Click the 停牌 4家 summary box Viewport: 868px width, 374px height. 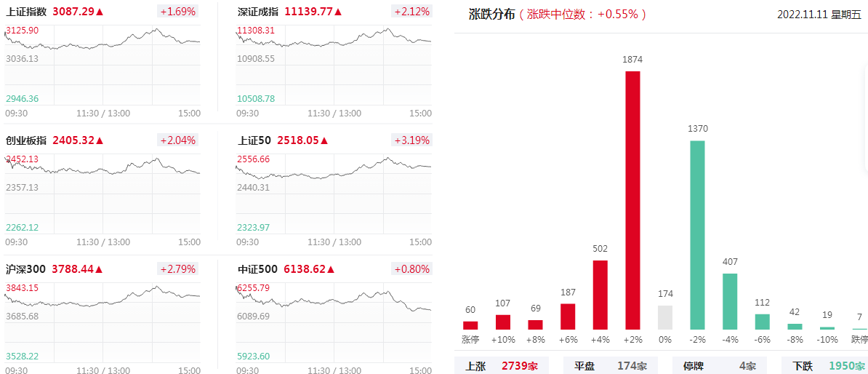point(720,366)
